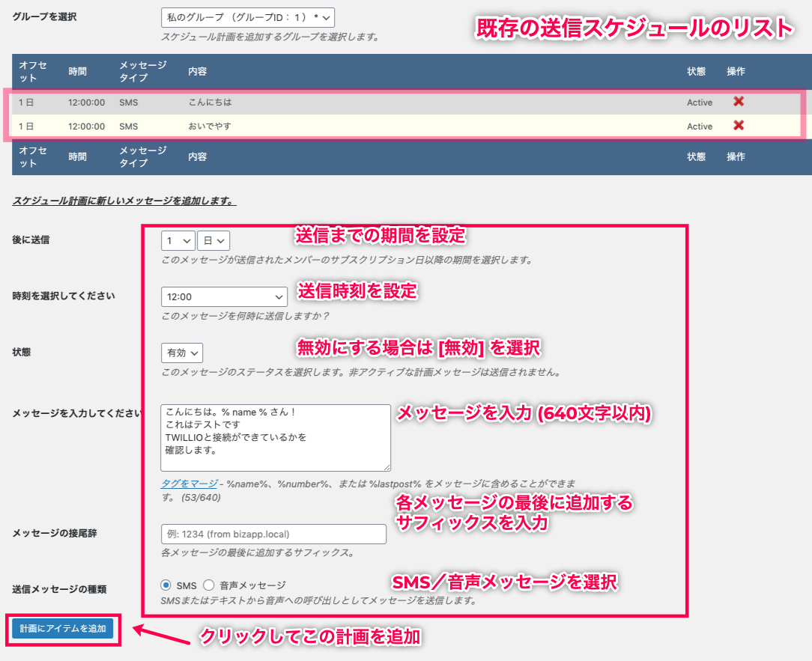This screenshot has height=661, width=812.
Task: Click スケジュール計画に新しいメッセージを追加します heading
Action: pos(124,201)
